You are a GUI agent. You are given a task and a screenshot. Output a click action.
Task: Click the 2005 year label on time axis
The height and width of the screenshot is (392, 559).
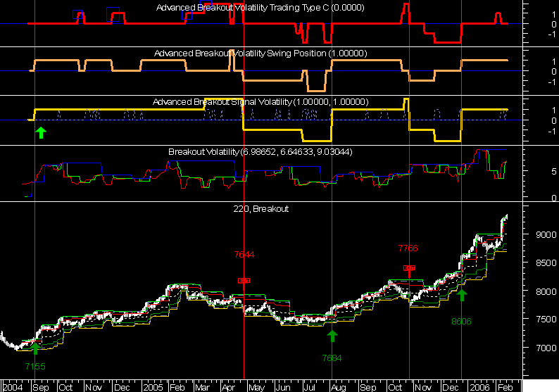point(153,387)
